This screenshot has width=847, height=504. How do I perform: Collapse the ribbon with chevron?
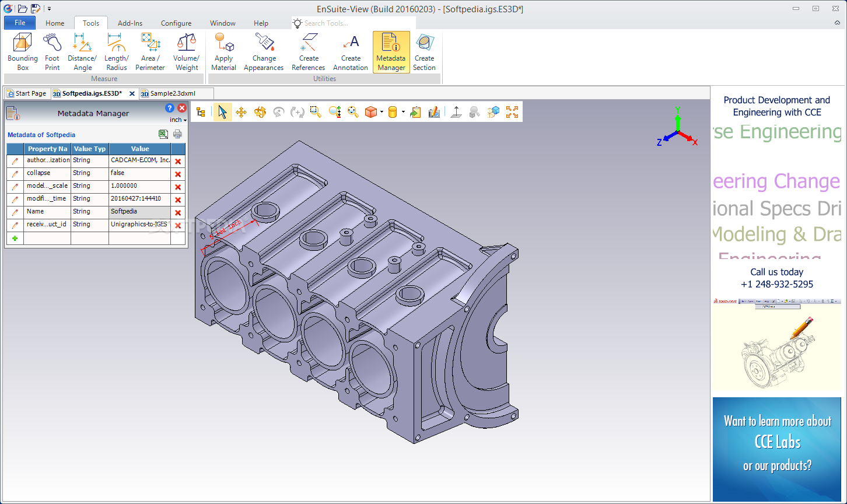[838, 23]
